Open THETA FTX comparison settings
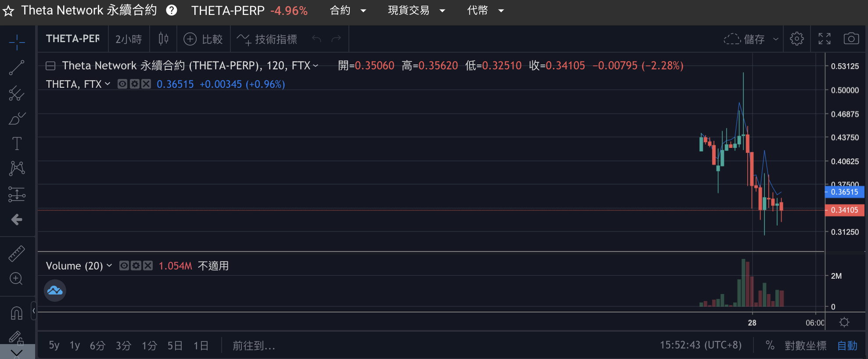 [x=134, y=84]
